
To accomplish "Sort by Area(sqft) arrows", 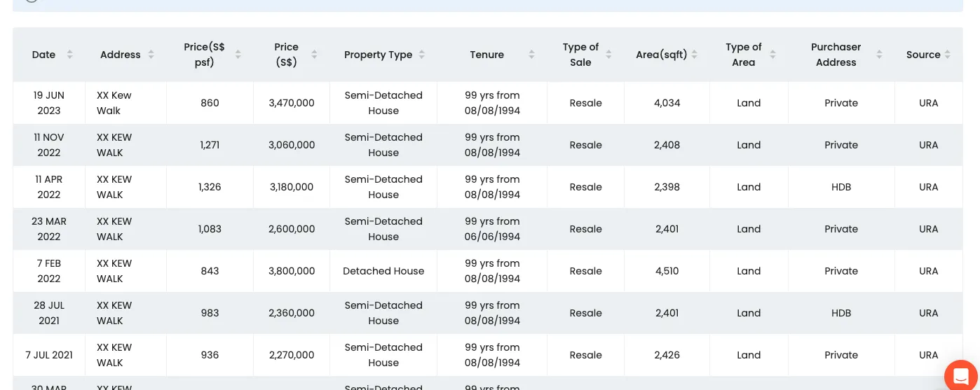I will (694, 55).
